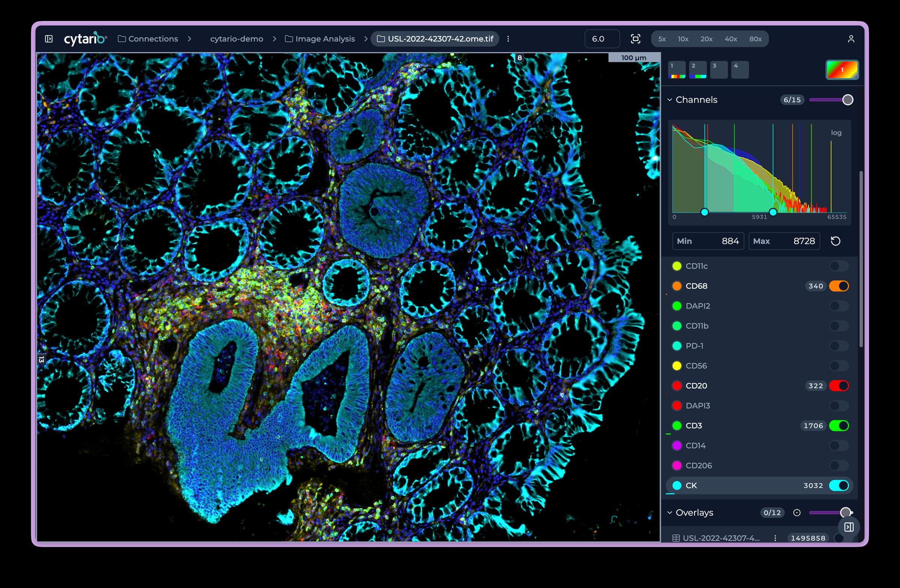
Task: Click the CD14 purple color dot
Action: 677,445
